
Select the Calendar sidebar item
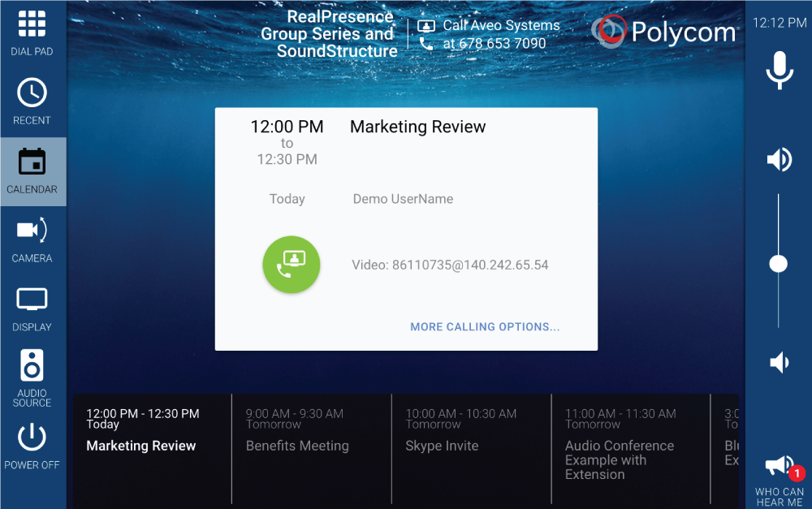[32, 171]
